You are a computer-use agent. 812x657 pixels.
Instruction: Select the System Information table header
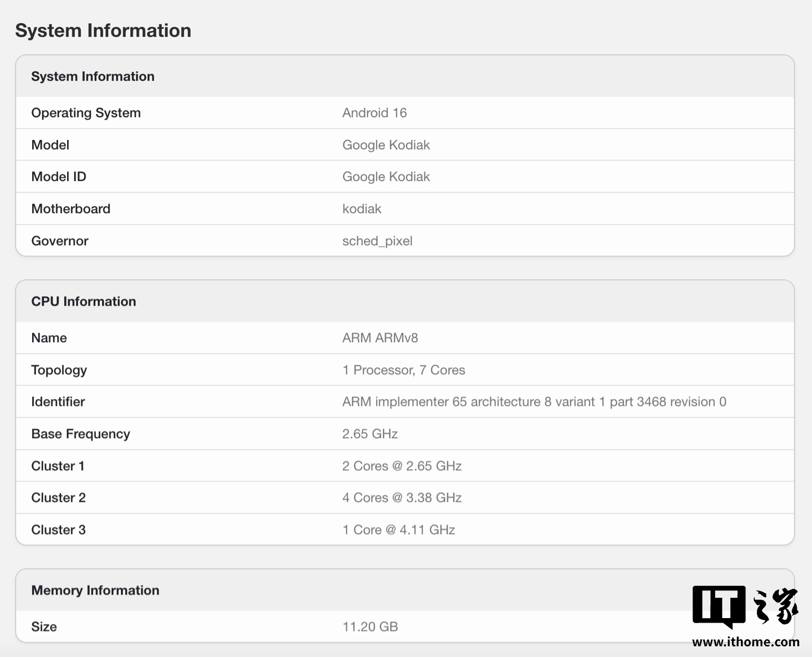[93, 77]
